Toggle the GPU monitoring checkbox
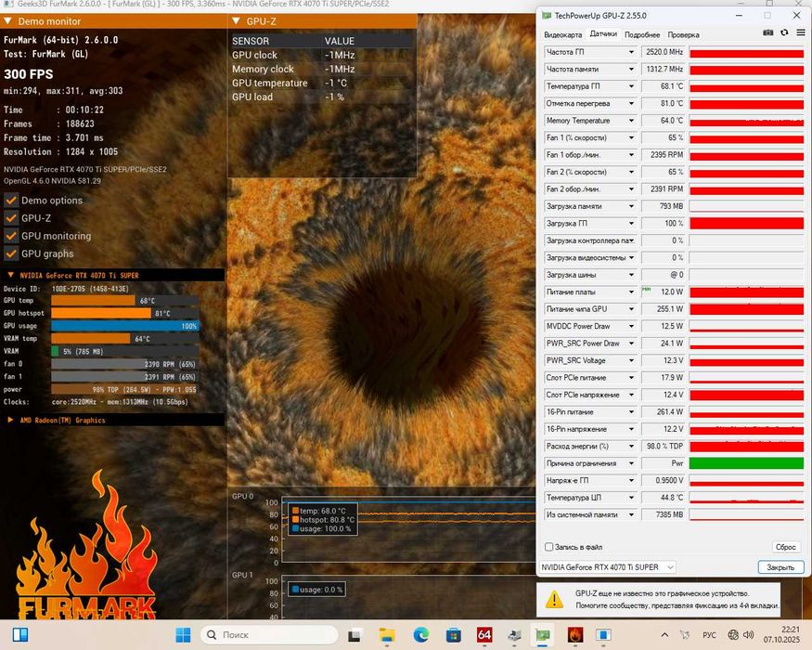The image size is (812, 650). pyautogui.click(x=11, y=236)
